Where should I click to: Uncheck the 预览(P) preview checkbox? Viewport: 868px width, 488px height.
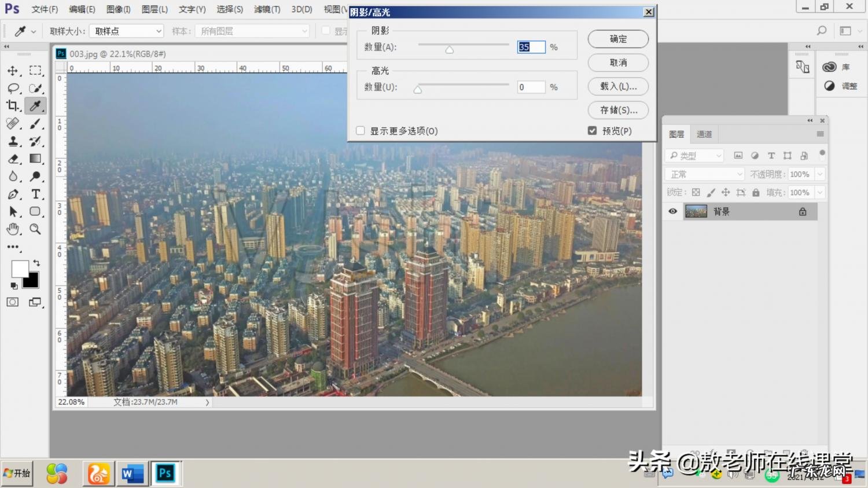click(x=592, y=130)
